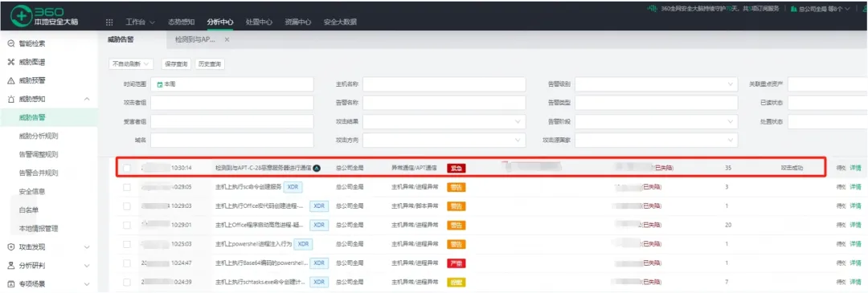
Task: Open the 告警级别 dropdown
Action: pyautogui.click(x=657, y=84)
